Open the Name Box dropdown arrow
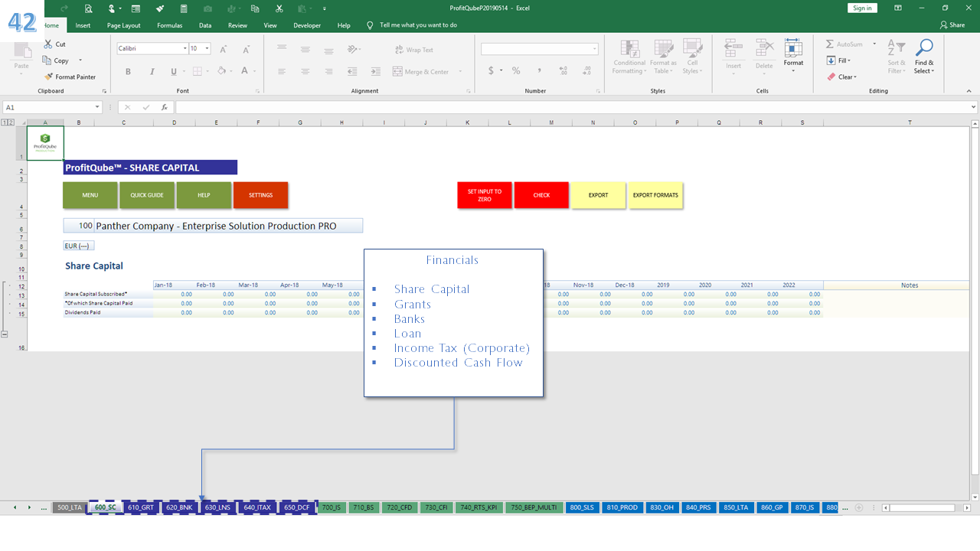 point(97,108)
